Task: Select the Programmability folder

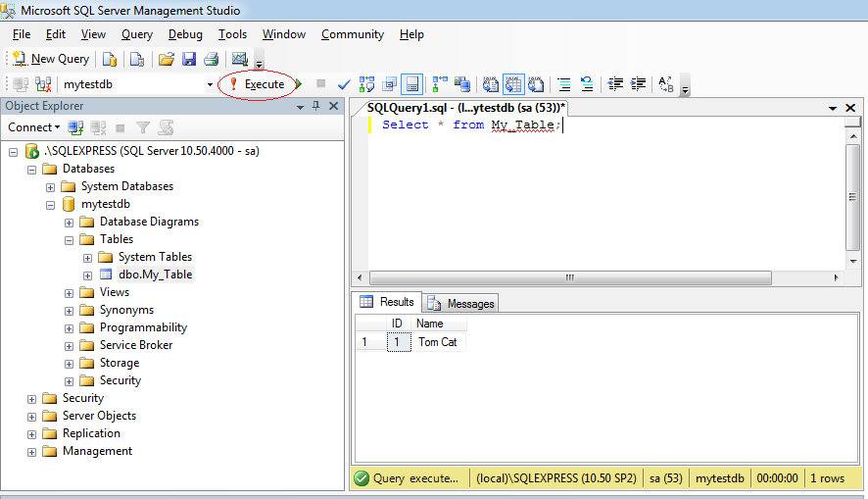Action: (x=143, y=327)
